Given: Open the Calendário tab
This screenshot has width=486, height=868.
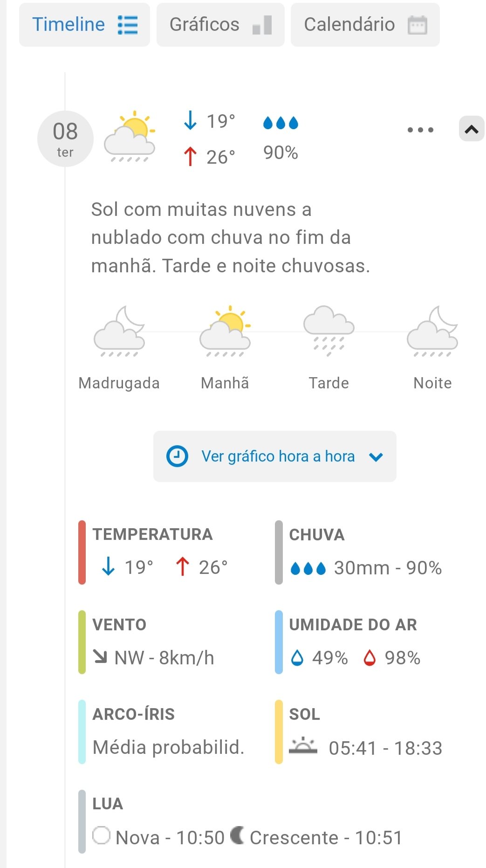Looking at the screenshot, I should point(365,25).
